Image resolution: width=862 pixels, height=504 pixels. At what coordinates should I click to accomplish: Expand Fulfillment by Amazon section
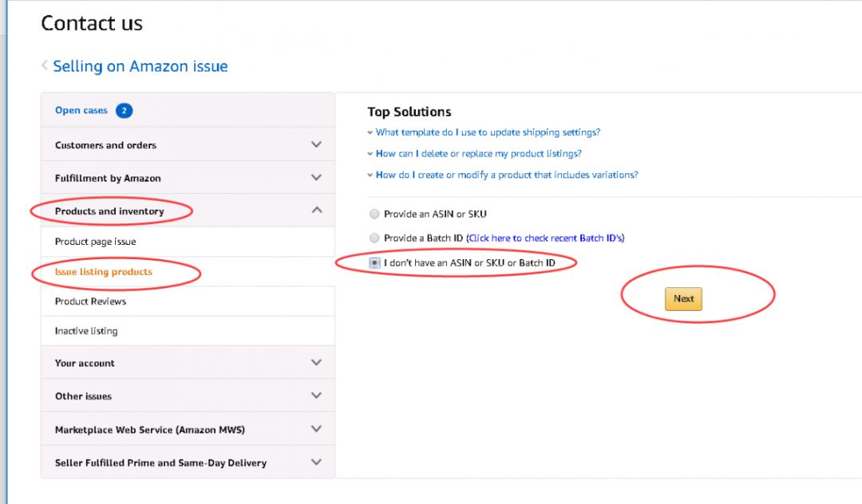tap(316, 178)
